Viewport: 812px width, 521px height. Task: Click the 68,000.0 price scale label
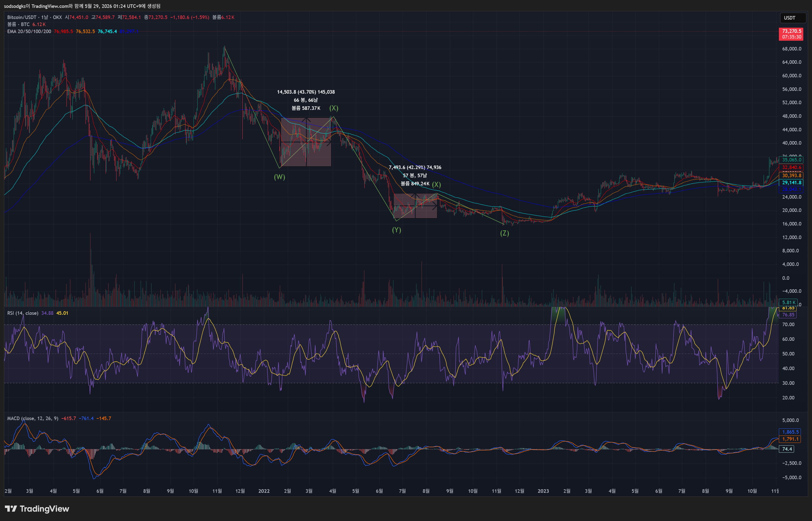792,49
